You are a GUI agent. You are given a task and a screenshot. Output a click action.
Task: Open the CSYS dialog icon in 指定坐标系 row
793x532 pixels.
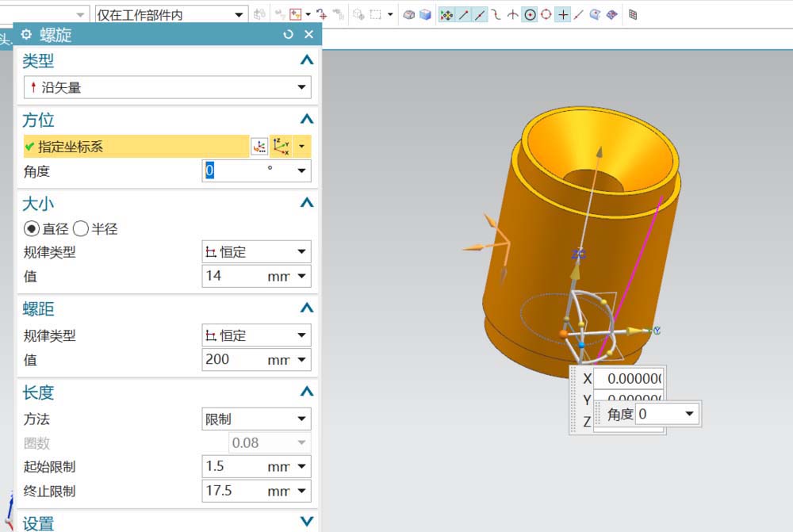point(259,147)
